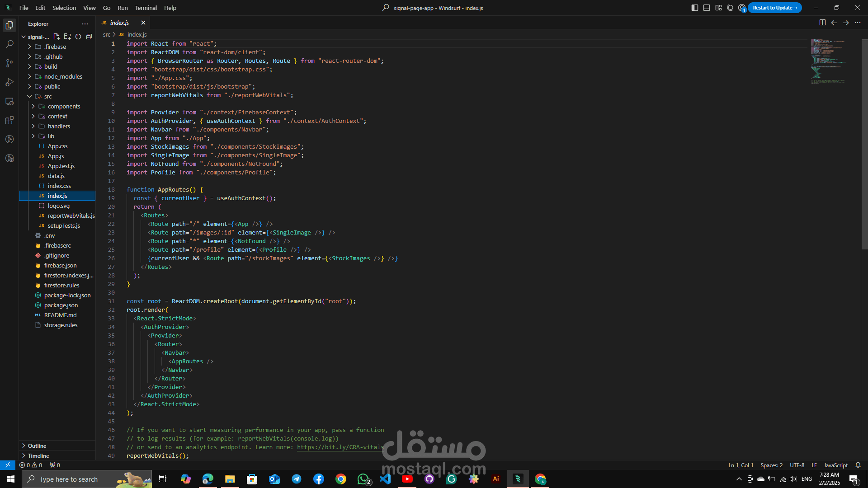Open Run and Debug view
868x488 pixels.
(9, 82)
